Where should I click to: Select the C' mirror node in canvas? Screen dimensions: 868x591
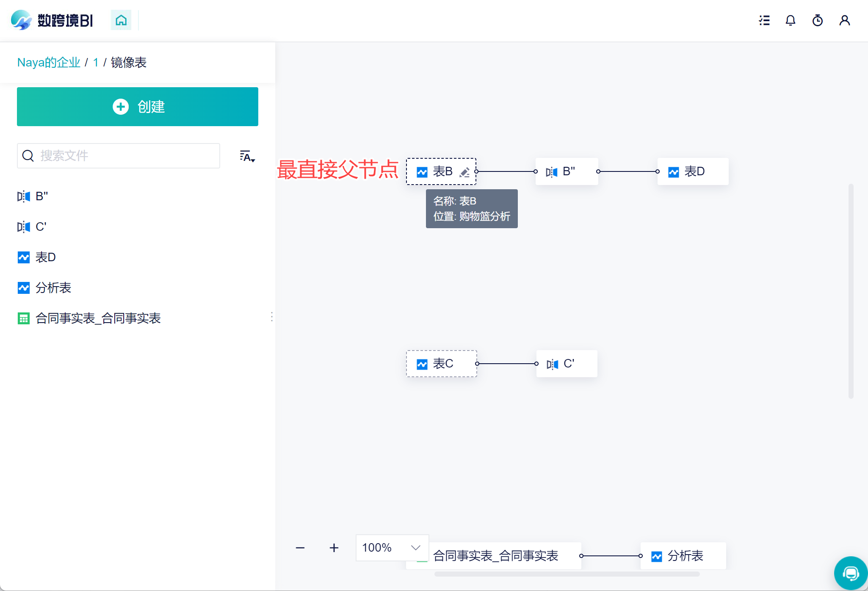(567, 364)
